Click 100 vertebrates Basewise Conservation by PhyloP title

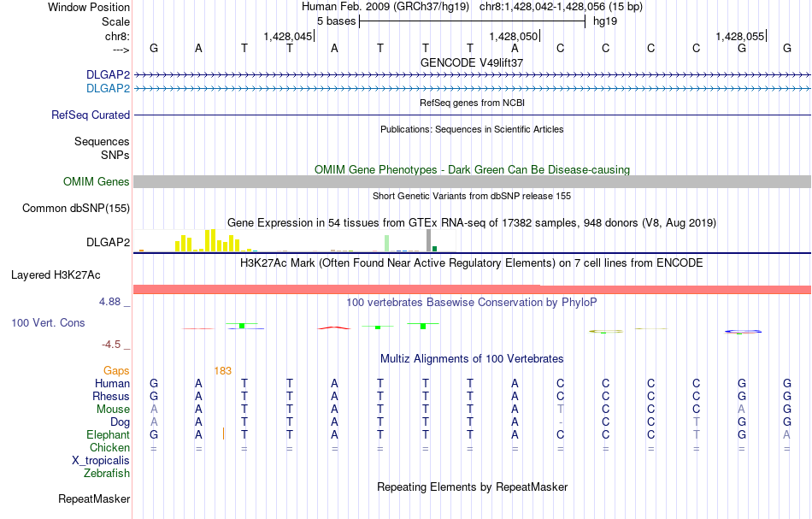click(x=472, y=302)
